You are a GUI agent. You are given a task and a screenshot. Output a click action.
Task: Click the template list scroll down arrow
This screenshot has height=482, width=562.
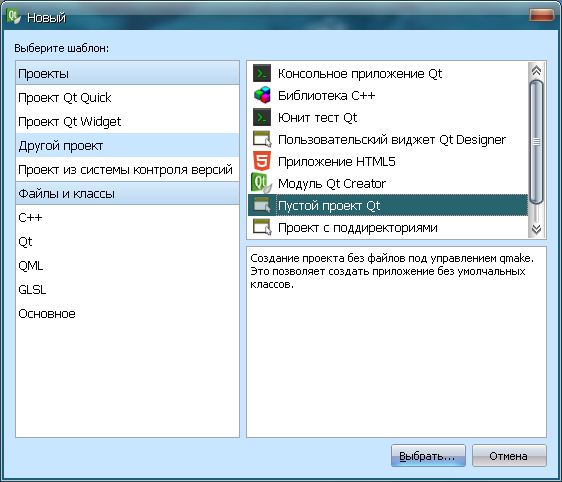coord(536,229)
